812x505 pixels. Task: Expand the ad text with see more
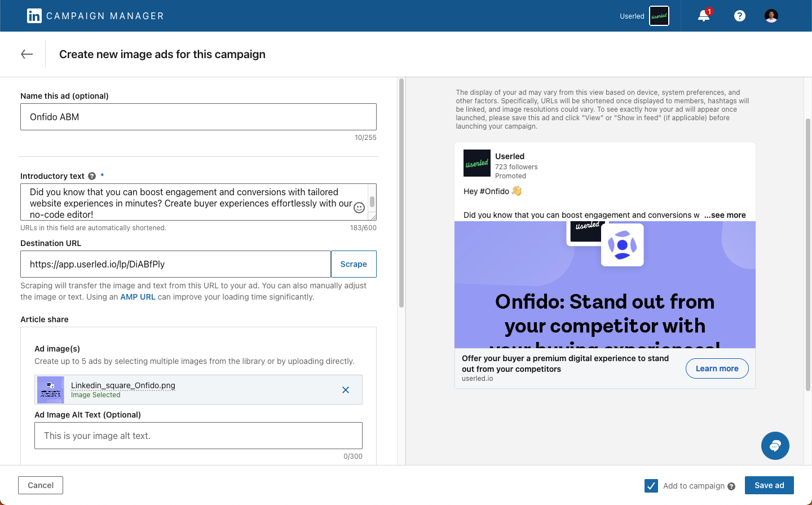tap(725, 215)
